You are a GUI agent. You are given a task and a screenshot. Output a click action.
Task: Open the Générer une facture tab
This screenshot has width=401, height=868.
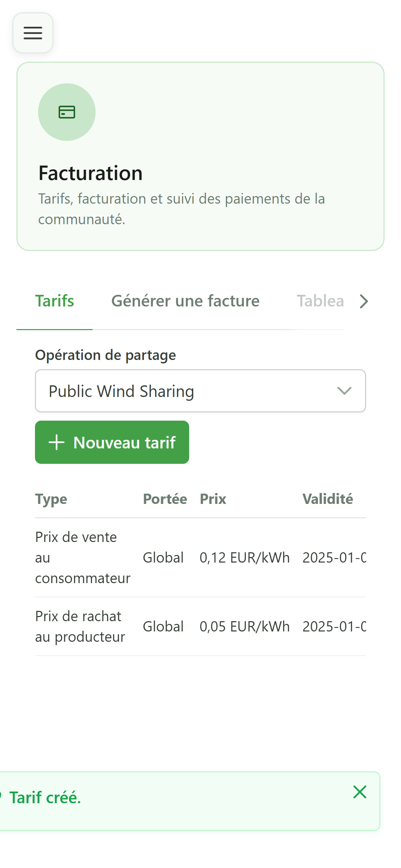(x=185, y=301)
